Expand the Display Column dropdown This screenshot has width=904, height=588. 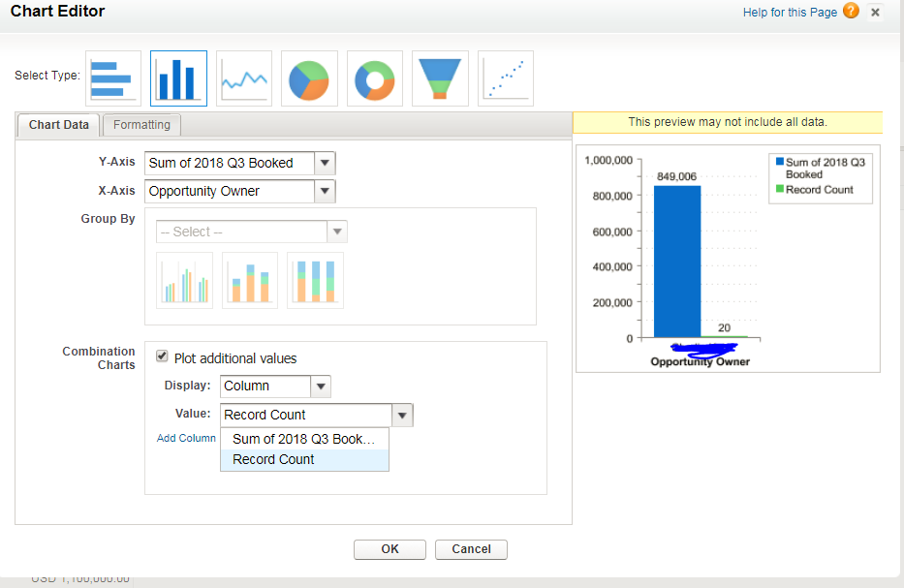click(x=322, y=386)
